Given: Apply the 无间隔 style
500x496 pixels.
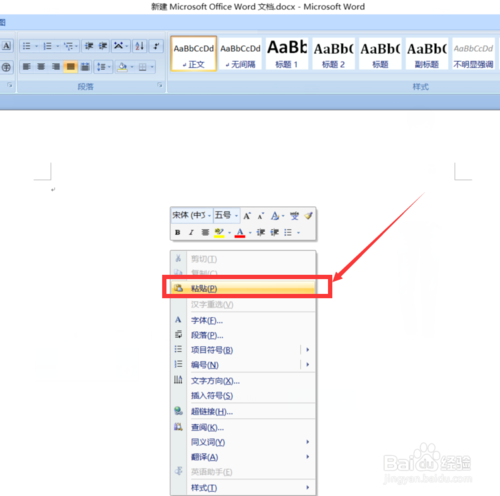Looking at the screenshot, I should [240, 54].
